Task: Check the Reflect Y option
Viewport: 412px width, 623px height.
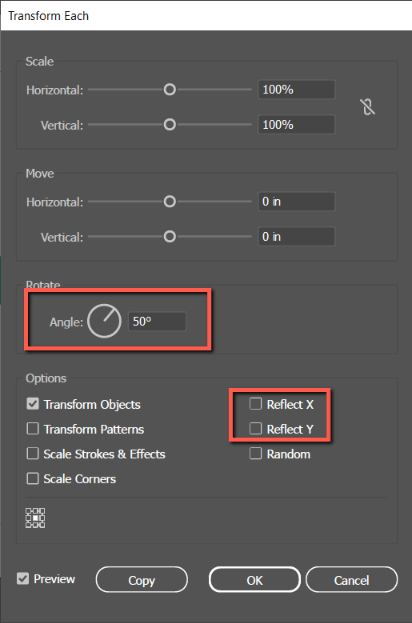Action: pyautogui.click(x=255, y=429)
